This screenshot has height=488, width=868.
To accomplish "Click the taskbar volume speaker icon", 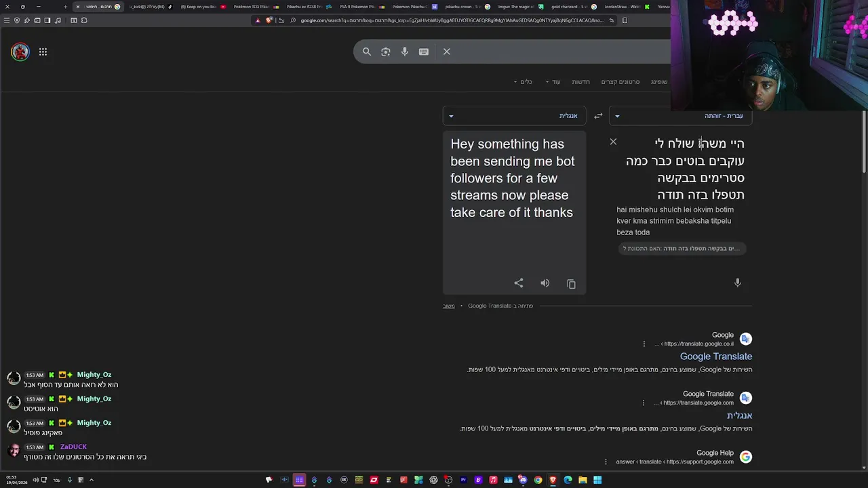I will coord(35,480).
